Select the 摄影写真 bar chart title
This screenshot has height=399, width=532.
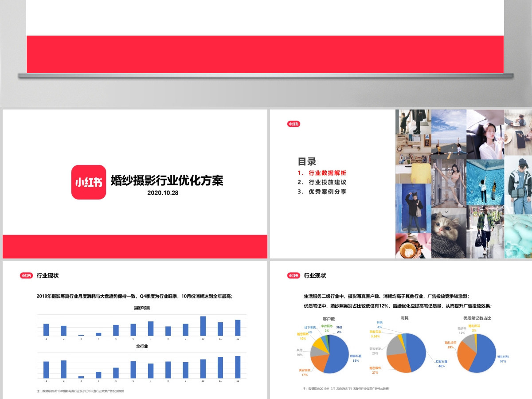point(142,307)
